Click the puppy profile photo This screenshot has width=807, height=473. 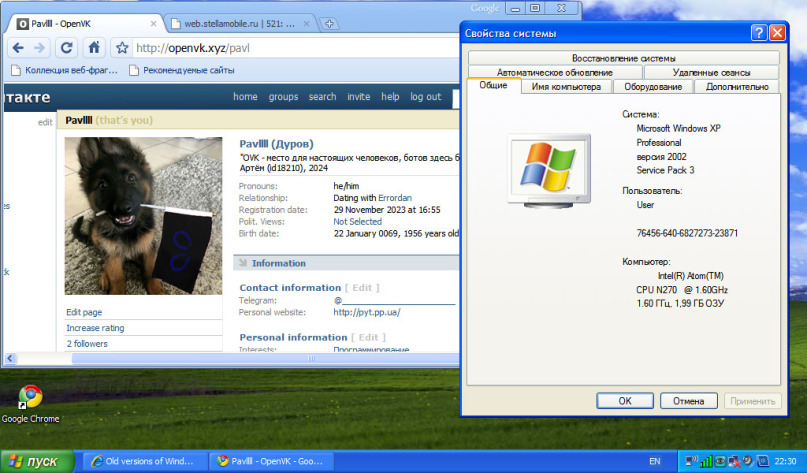143,216
